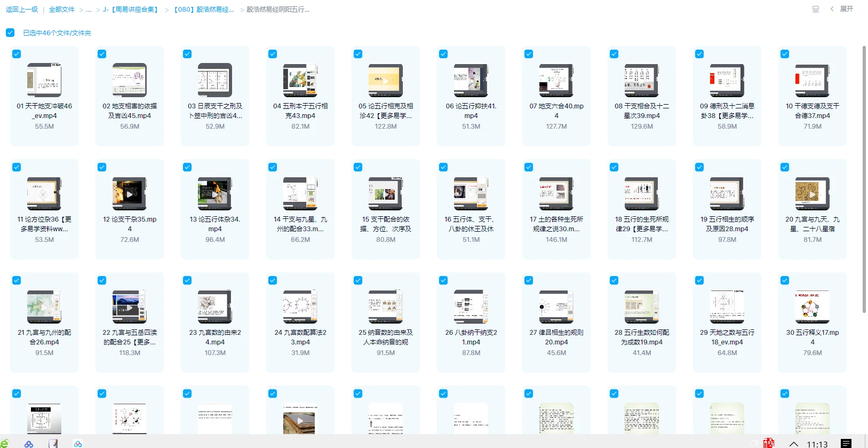Open the dark blue Baidu Netdisk taskbar icon
868x448 pixels.
pyautogui.click(x=29, y=444)
